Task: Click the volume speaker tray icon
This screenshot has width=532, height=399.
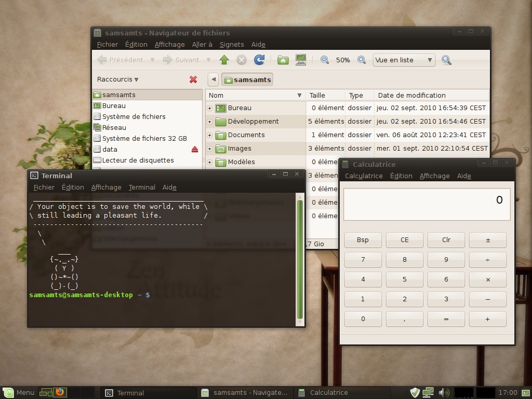Action: click(444, 393)
